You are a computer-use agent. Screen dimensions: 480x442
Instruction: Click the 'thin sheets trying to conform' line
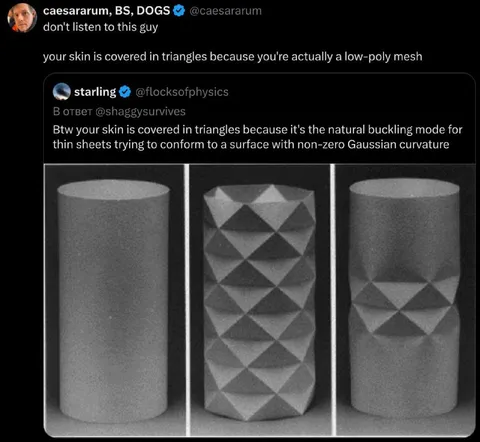click(x=251, y=145)
